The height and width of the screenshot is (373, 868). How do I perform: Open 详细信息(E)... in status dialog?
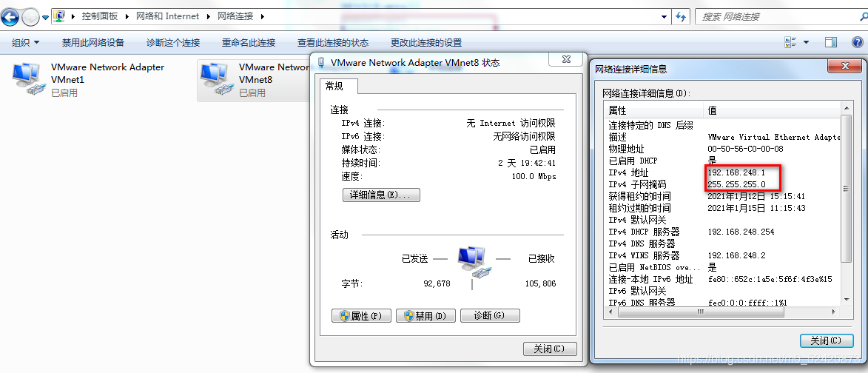381,195
